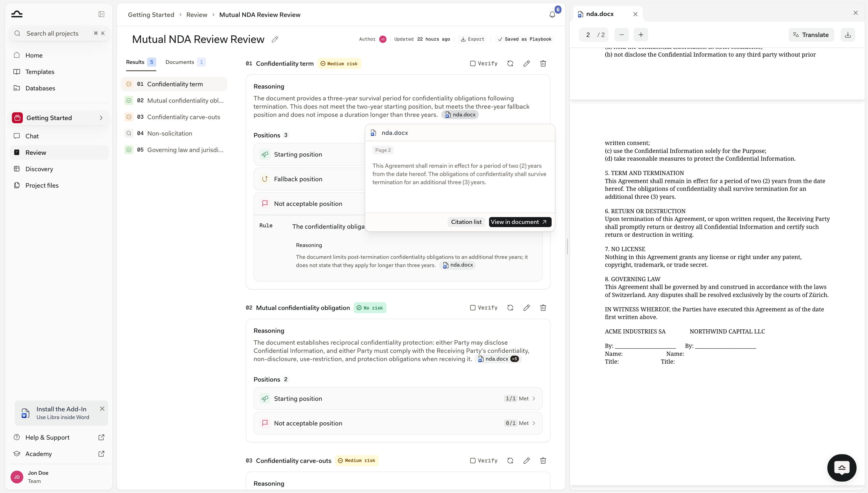The width and height of the screenshot is (868, 493).
Task: Regenerate the Confidentiality term result
Action: point(510,64)
